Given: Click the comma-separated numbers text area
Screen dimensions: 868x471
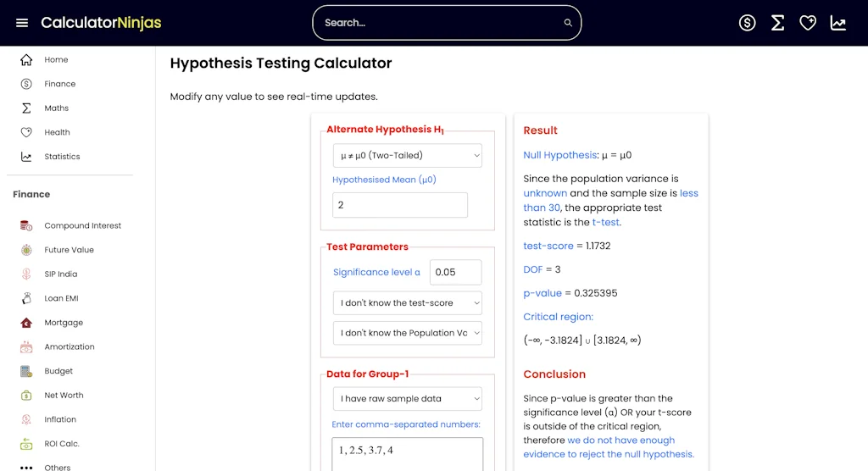Looking at the screenshot, I should (x=407, y=454).
